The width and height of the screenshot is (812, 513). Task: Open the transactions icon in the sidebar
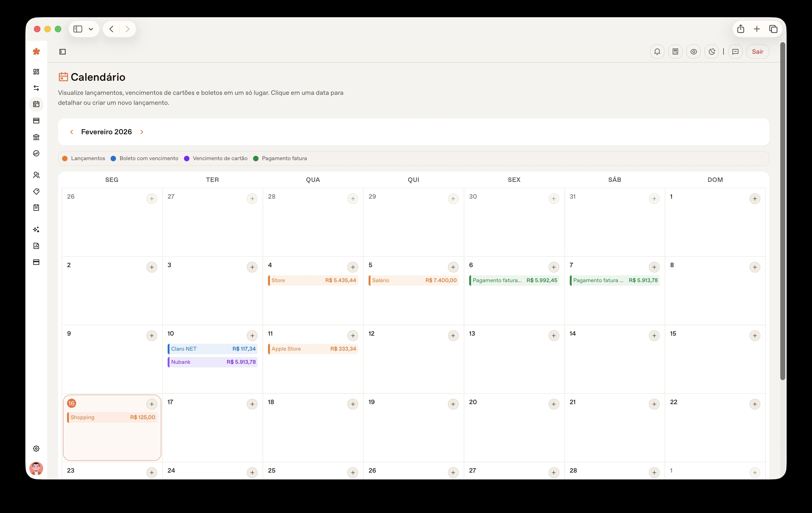click(x=36, y=87)
